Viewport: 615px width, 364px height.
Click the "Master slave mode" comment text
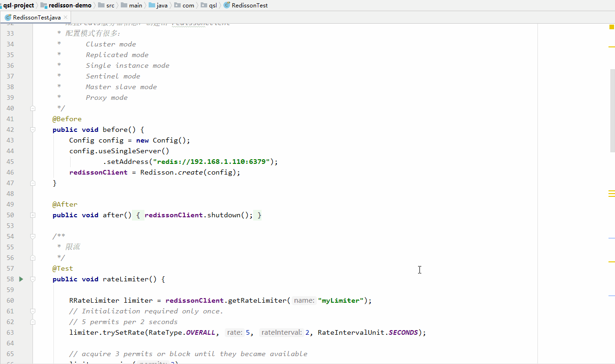(x=121, y=87)
